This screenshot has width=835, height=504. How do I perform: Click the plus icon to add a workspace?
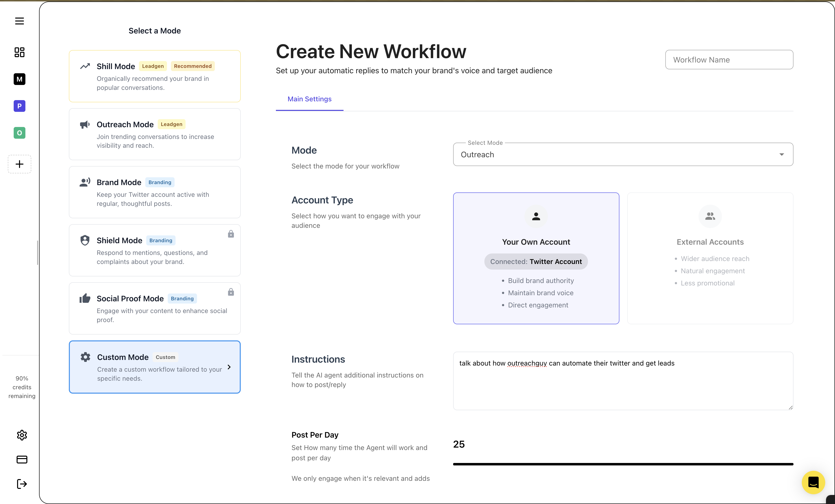coord(19,164)
